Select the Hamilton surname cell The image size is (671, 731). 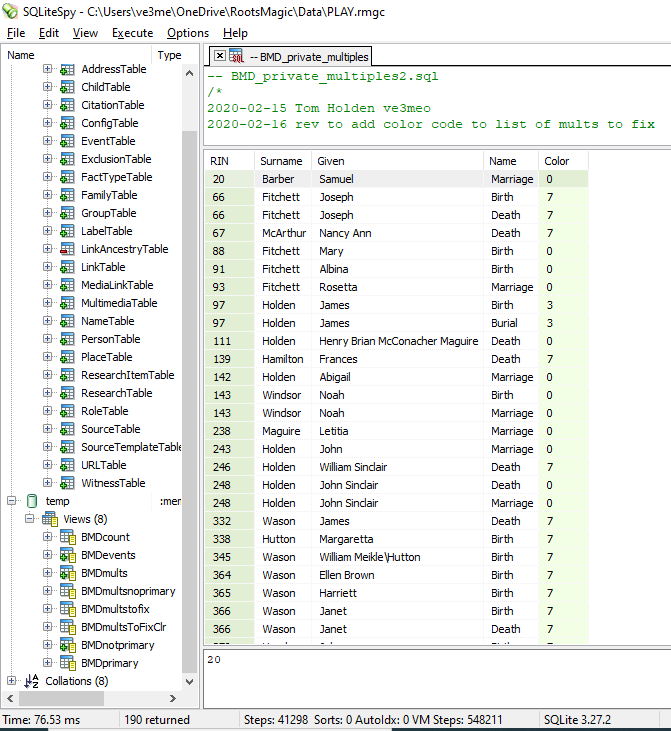click(x=283, y=359)
